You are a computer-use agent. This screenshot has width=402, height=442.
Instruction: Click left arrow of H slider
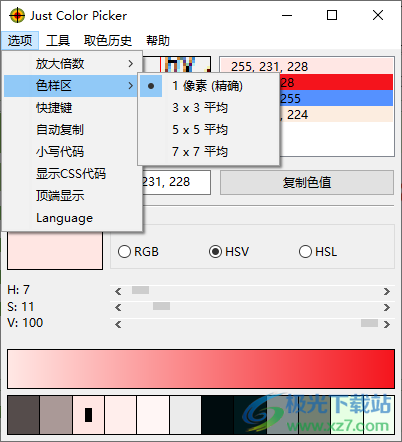(x=118, y=292)
